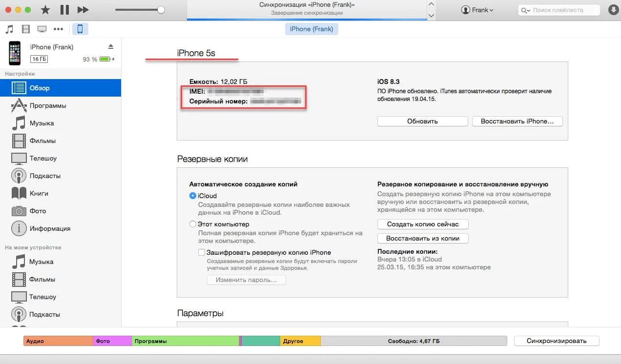The height and width of the screenshot is (364, 621).
Task: Click the Синхронизировать button
Action: [x=557, y=341]
